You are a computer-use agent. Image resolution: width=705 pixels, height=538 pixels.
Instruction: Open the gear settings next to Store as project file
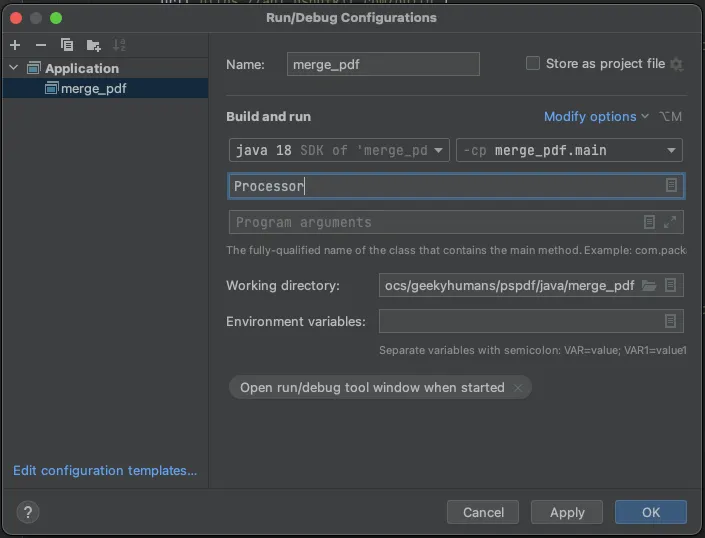[677, 64]
